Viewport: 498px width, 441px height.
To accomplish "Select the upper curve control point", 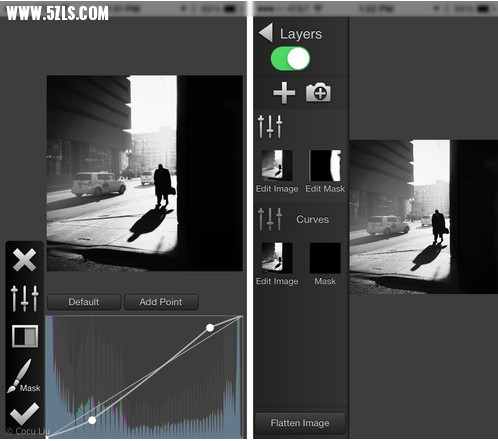I will click(x=210, y=328).
